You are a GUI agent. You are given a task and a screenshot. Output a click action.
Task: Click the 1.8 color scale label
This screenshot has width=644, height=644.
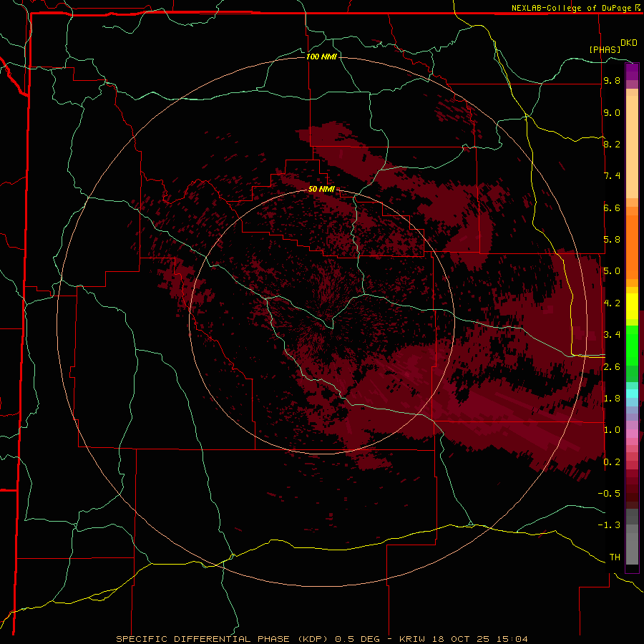[612, 399]
